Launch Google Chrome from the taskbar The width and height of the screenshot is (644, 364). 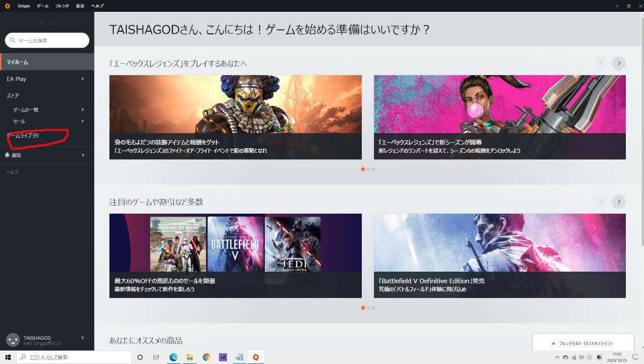pyautogui.click(x=206, y=357)
